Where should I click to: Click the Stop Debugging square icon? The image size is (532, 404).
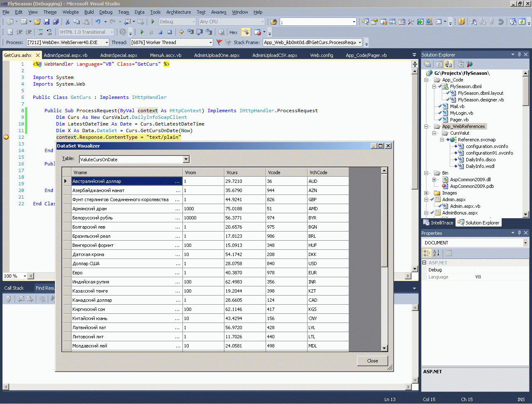pyautogui.click(x=160, y=32)
